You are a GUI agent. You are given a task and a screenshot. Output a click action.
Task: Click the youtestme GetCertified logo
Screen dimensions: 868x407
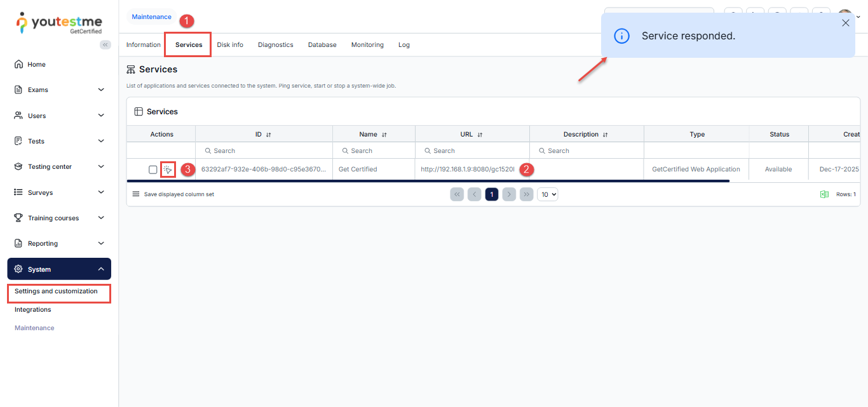click(59, 23)
